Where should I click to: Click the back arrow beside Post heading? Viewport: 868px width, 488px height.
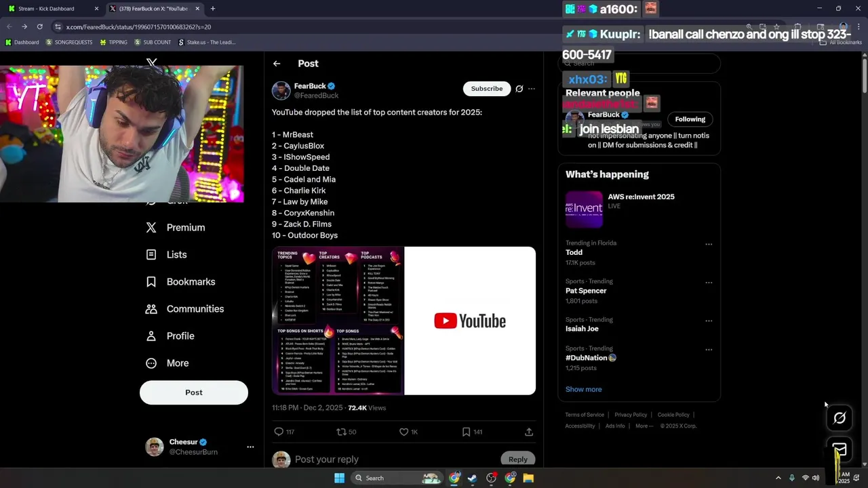(277, 64)
